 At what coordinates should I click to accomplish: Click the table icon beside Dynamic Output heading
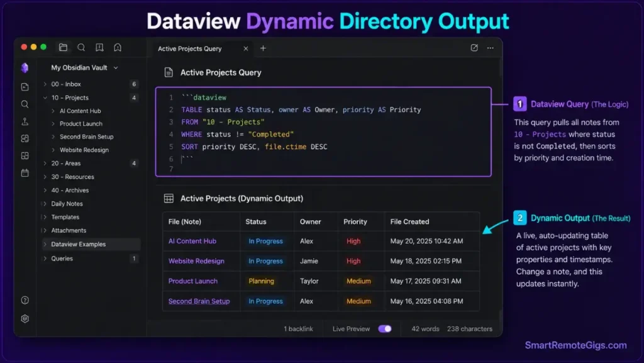(169, 198)
